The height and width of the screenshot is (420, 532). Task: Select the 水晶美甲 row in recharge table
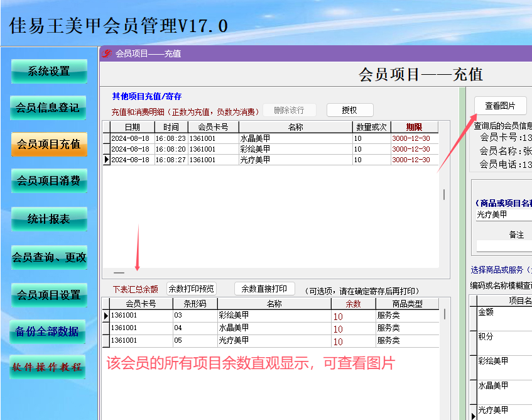271,138
